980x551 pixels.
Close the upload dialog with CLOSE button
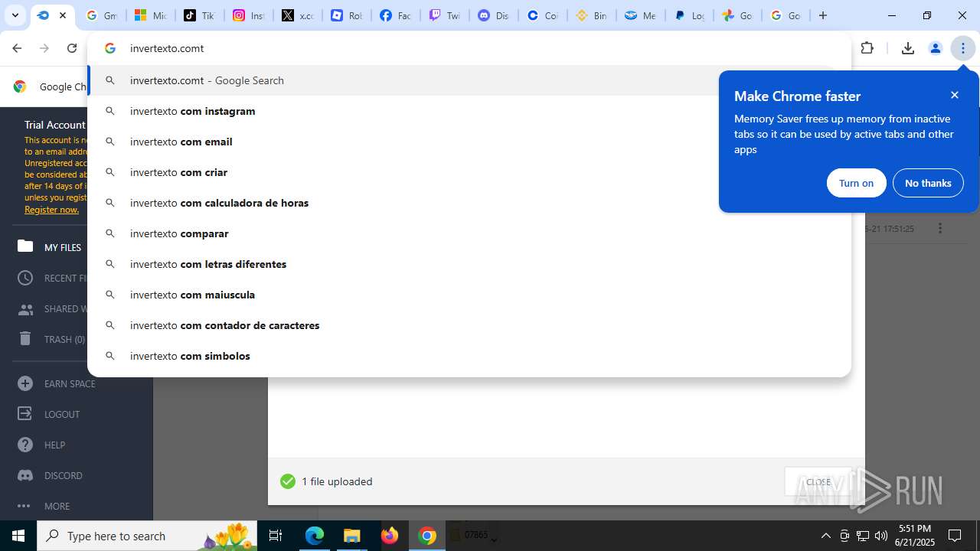coord(818,481)
